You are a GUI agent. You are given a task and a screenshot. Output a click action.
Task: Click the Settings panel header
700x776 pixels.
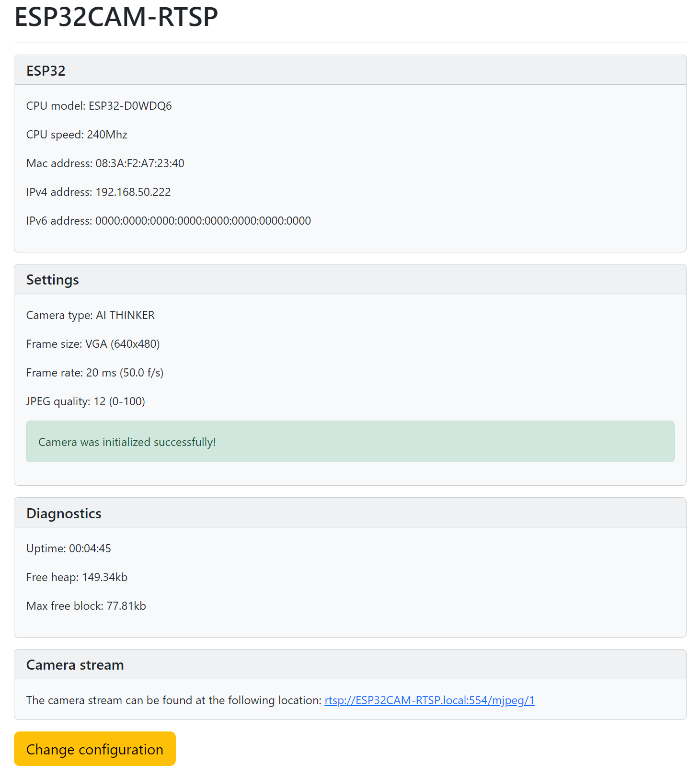(53, 279)
